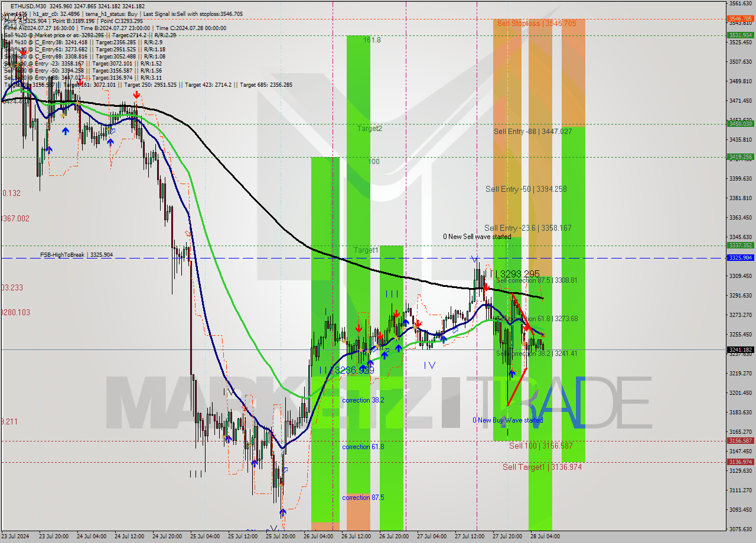Click the 24 Jul 04:00 time axis label

point(92,537)
